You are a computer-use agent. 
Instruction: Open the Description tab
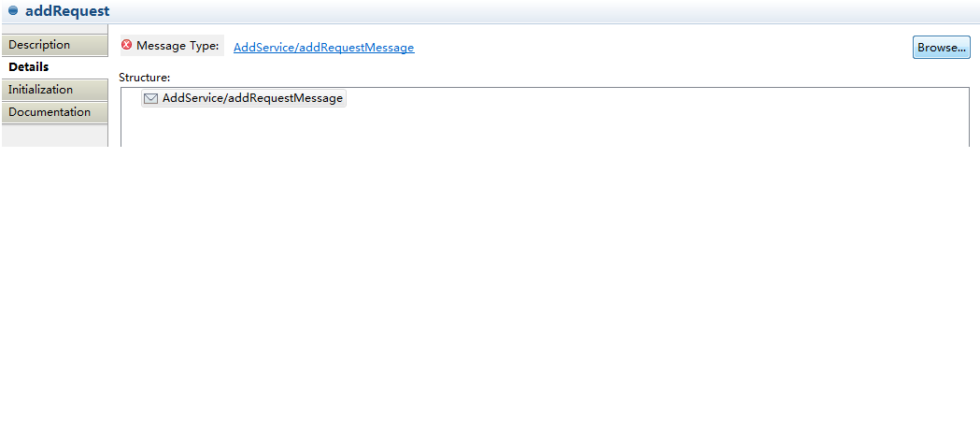click(x=54, y=45)
